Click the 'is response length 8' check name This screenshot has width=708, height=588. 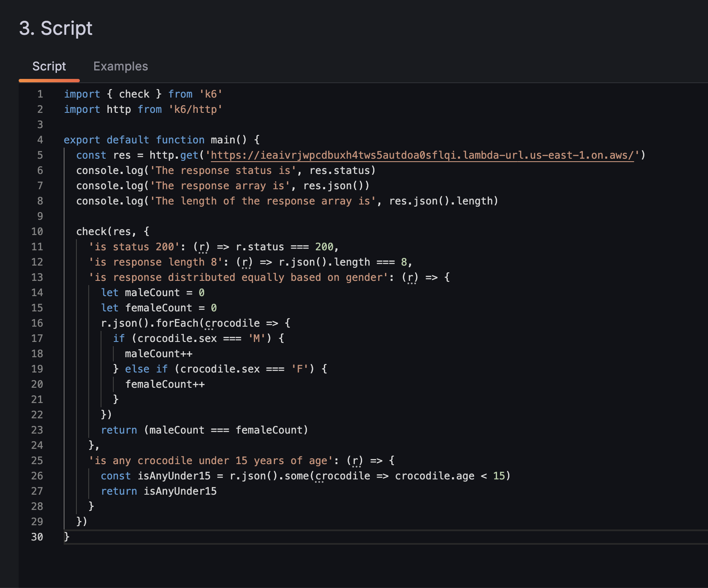(156, 262)
